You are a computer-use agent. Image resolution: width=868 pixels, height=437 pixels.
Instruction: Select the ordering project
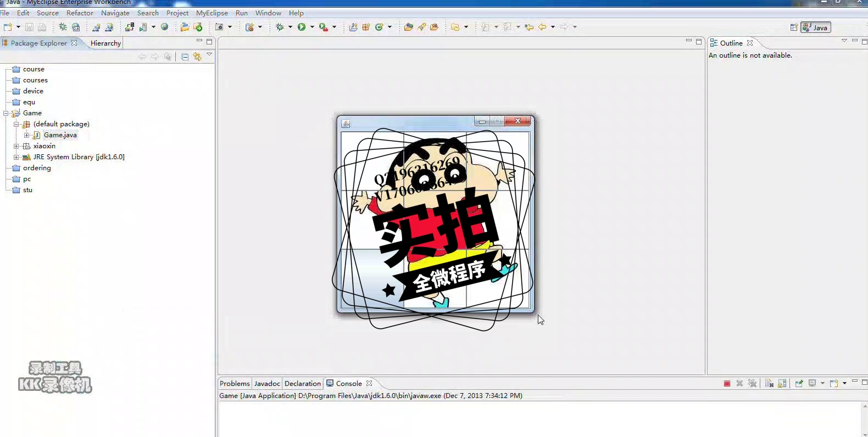click(x=37, y=168)
